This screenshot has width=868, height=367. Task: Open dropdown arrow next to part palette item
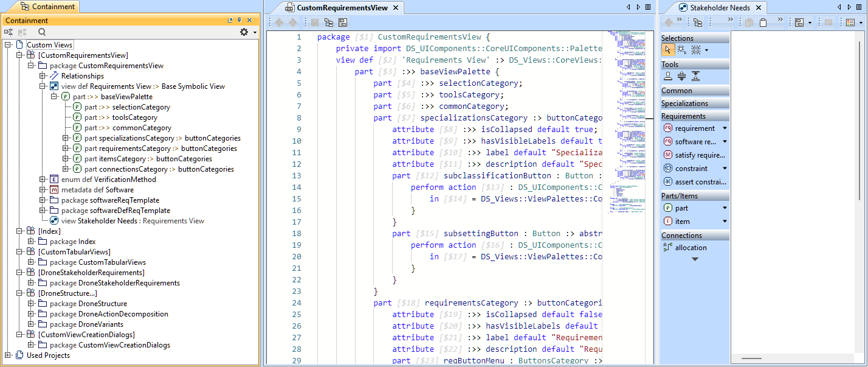pyautogui.click(x=725, y=208)
